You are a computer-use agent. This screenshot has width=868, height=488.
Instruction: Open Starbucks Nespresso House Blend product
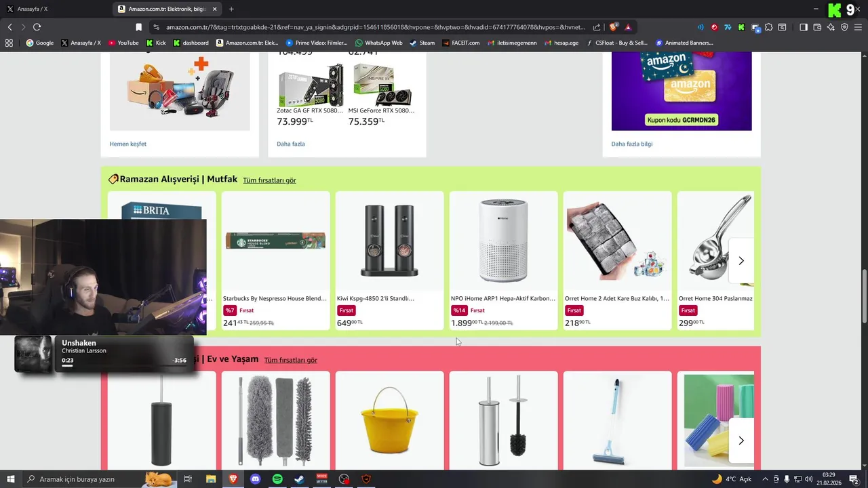pyautogui.click(x=275, y=261)
